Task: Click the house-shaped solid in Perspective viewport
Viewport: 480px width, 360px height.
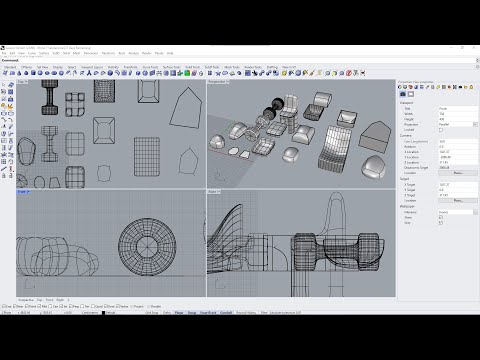Action: tap(375, 137)
